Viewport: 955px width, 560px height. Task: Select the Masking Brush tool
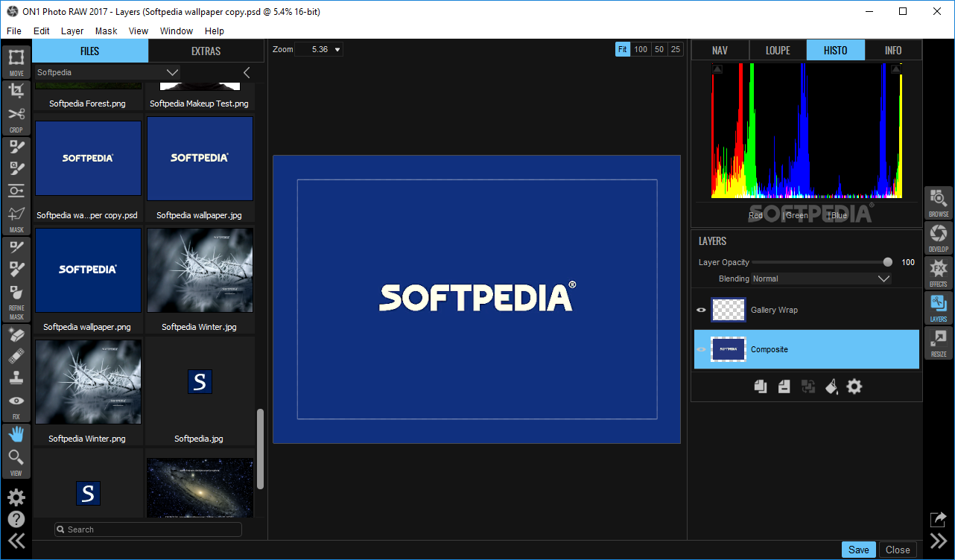(x=16, y=168)
